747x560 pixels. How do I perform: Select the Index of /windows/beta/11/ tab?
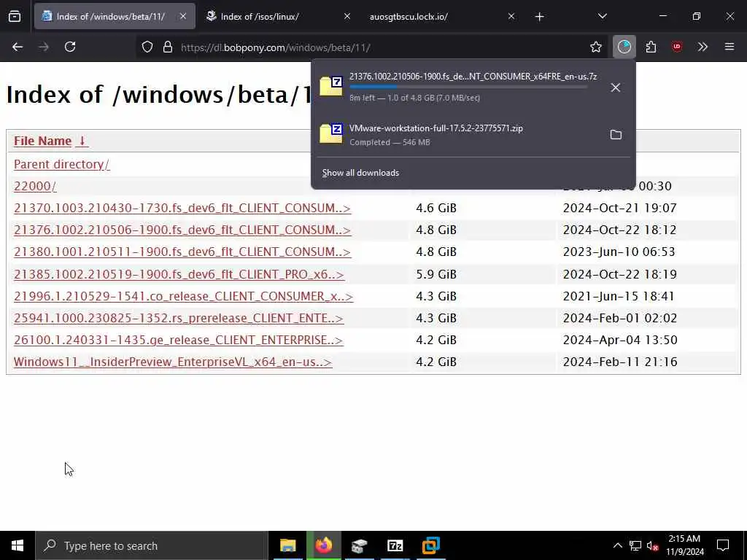coord(115,17)
